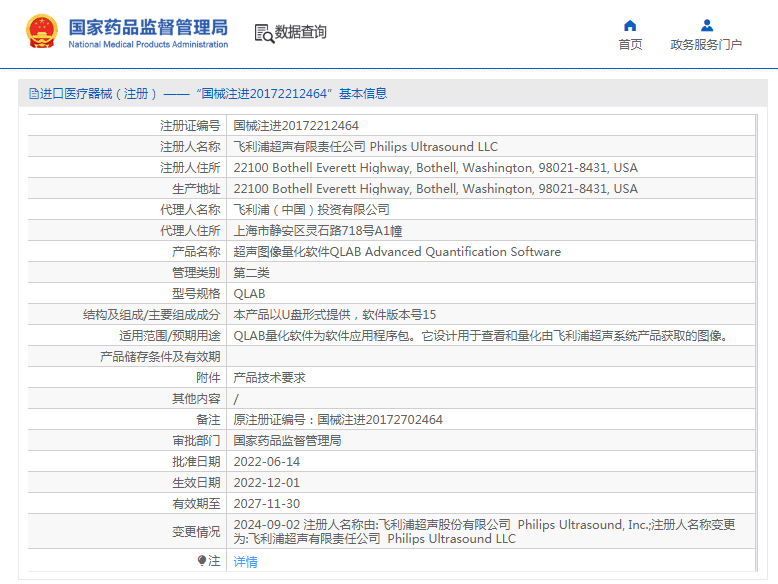Image resolution: width=778 pixels, height=584 pixels.
Task: Click the 其他内容 row label
Action: pyautogui.click(x=196, y=399)
